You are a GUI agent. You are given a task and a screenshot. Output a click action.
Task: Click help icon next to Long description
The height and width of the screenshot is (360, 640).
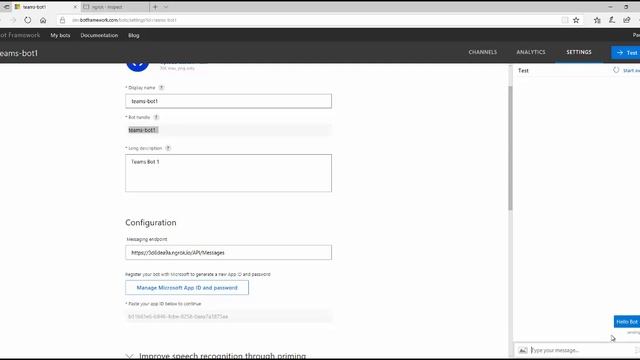click(x=168, y=148)
